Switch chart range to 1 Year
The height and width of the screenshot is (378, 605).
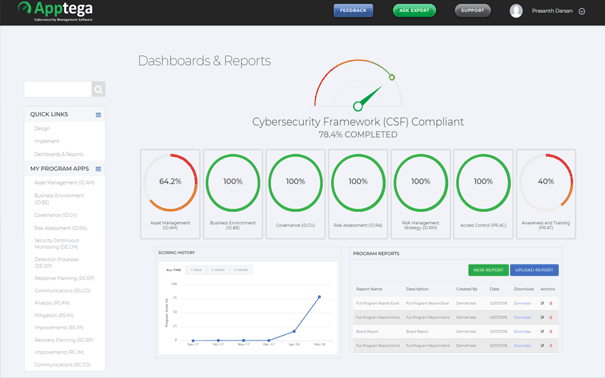pos(196,270)
